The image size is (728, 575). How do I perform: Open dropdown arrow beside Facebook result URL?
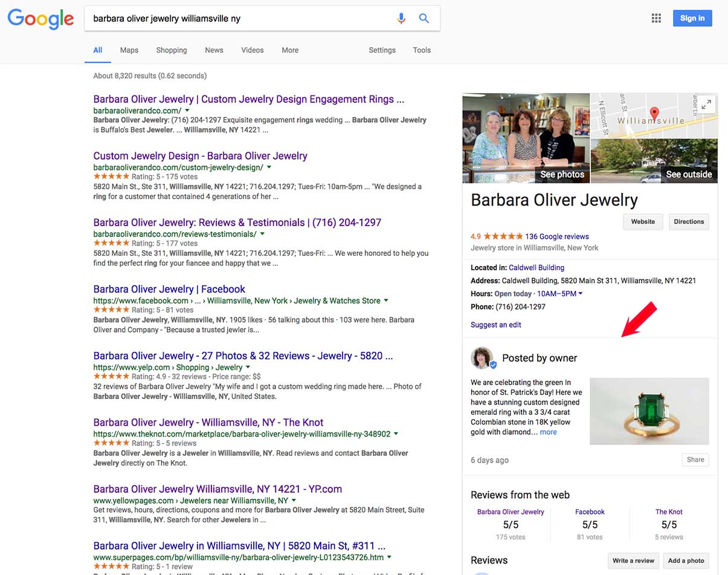click(x=386, y=300)
